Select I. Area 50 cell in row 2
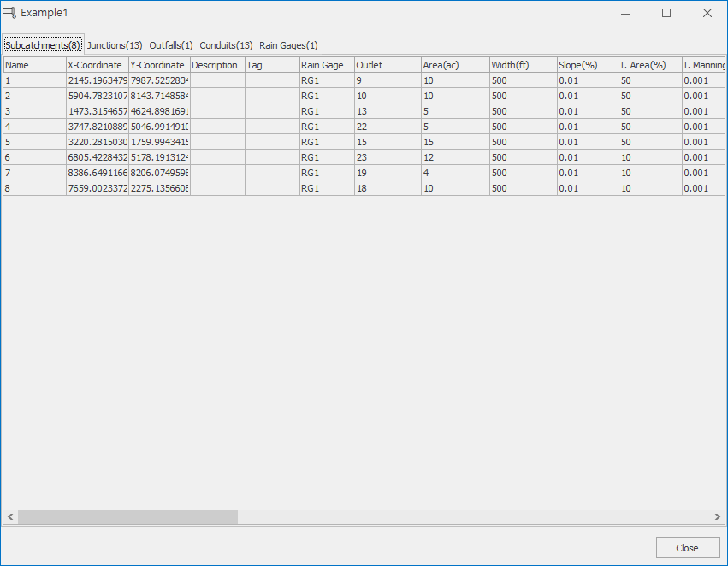This screenshot has height=566, width=728. [650, 96]
